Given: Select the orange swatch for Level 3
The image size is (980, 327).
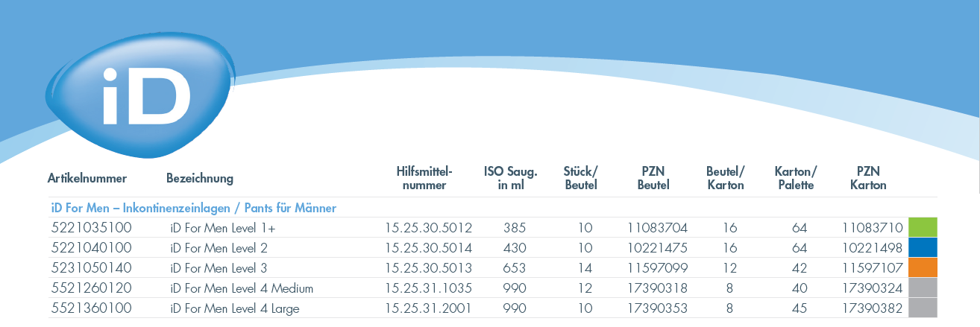Looking at the screenshot, I should pos(923,267).
